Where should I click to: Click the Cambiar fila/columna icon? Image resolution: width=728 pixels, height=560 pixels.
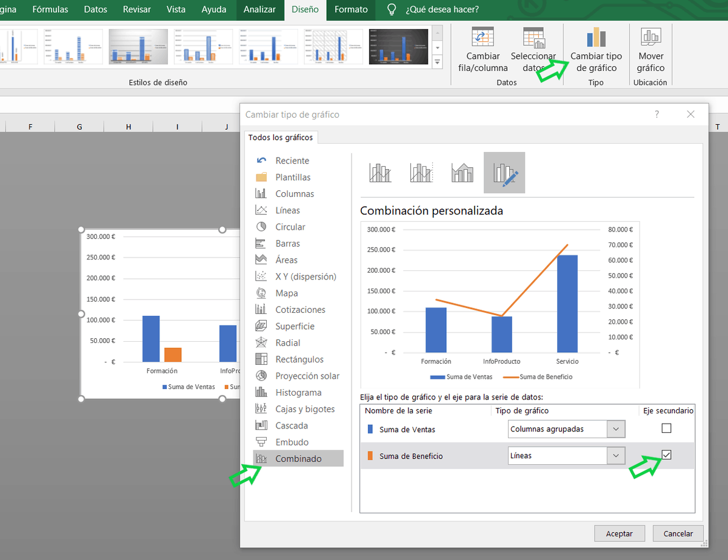pyautogui.click(x=483, y=38)
